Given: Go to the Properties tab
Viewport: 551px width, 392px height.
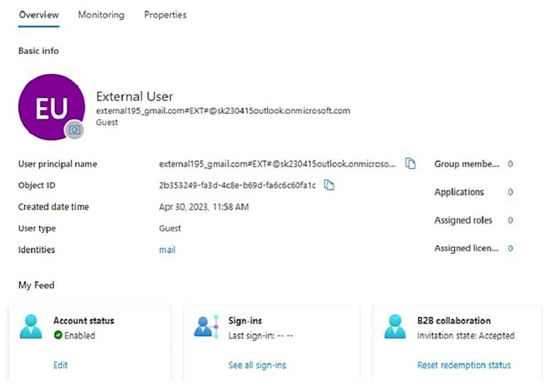Looking at the screenshot, I should (165, 15).
